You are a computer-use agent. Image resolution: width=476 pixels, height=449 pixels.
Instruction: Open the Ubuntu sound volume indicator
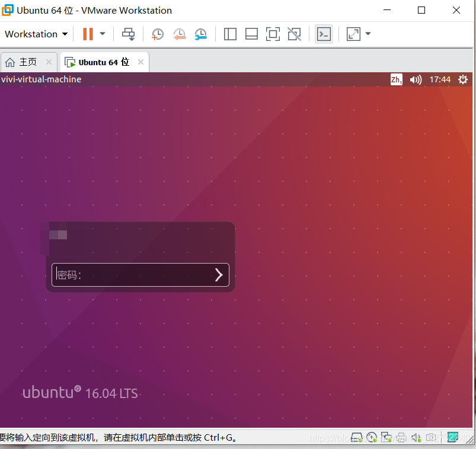pos(416,79)
